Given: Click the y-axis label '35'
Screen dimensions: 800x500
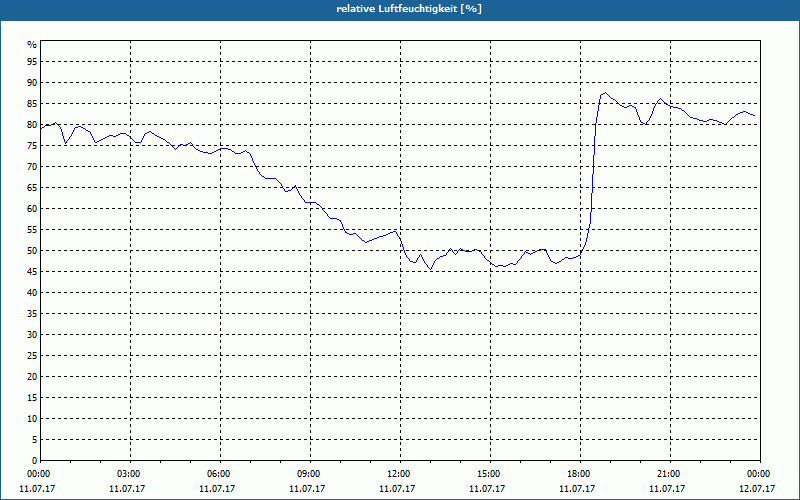Looking at the screenshot, I should [32, 314].
